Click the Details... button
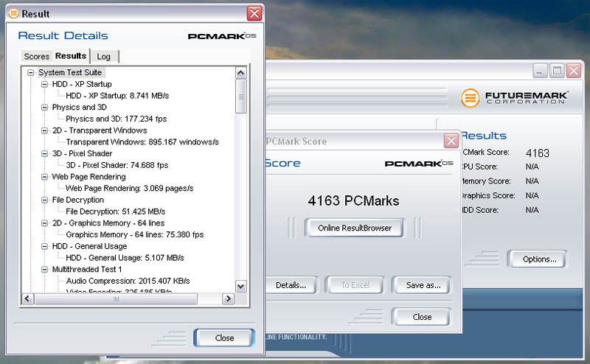Screen dimensions: 590x364 [291, 285]
